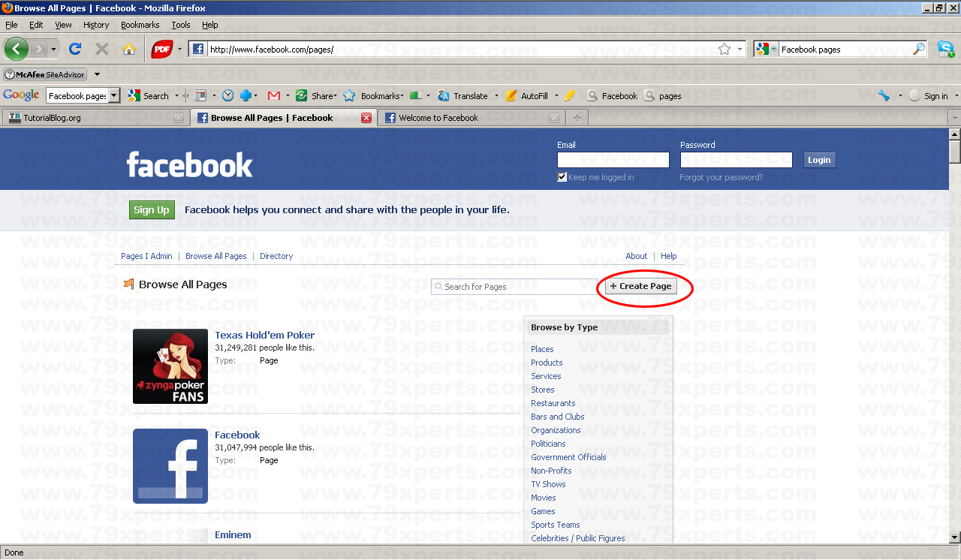Image resolution: width=961 pixels, height=560 pixels.
Task: Close the Browse All Pages tab
Action: tap(366, 118)
